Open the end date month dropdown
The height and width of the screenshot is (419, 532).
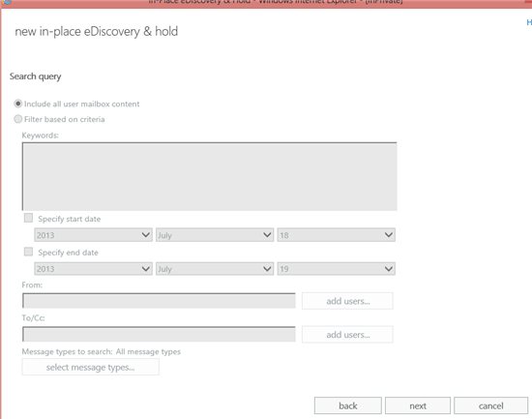point(215,269)
